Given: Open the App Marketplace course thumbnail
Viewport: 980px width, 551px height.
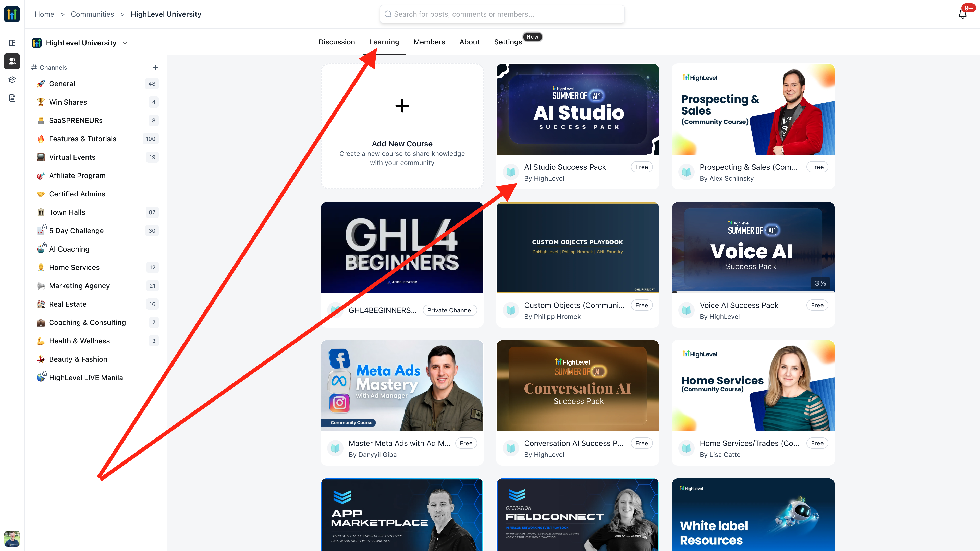Looking at the screenshot, I should point(402,515).
